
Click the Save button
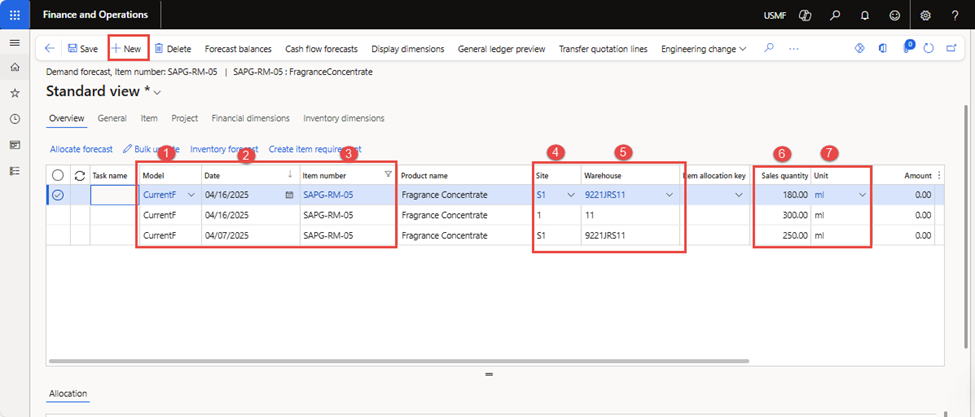(83, 48)
